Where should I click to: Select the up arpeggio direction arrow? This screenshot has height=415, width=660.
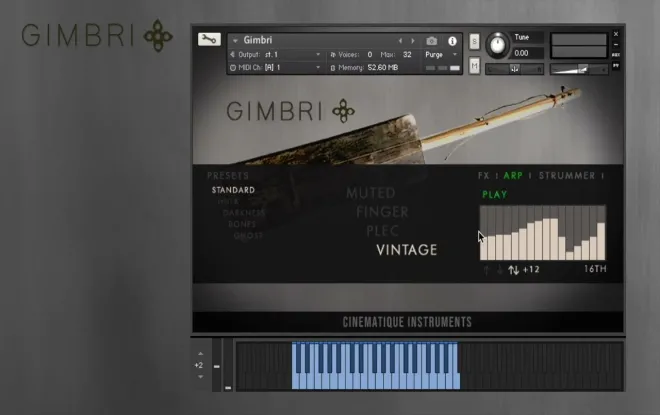pos(487,270)
